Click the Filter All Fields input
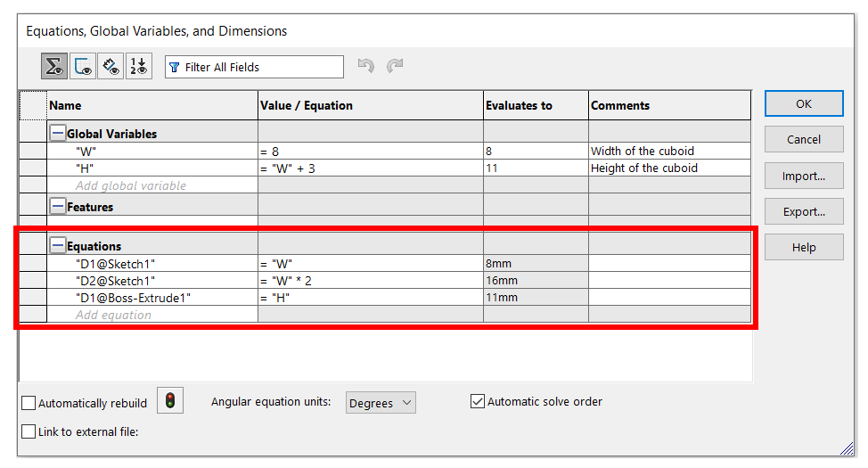Screen dimensions: 868x468 click(254, 67)
